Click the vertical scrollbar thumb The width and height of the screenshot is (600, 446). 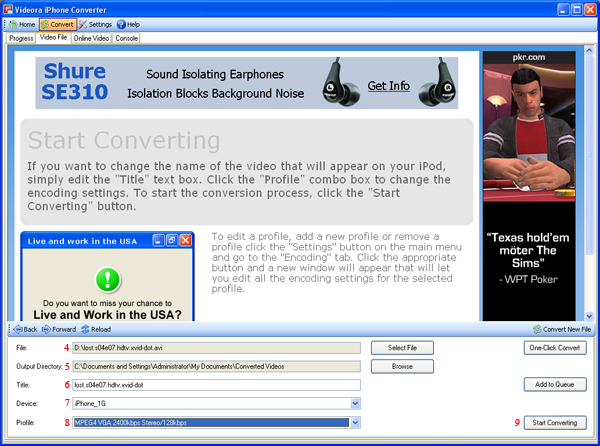click(589, 155)
